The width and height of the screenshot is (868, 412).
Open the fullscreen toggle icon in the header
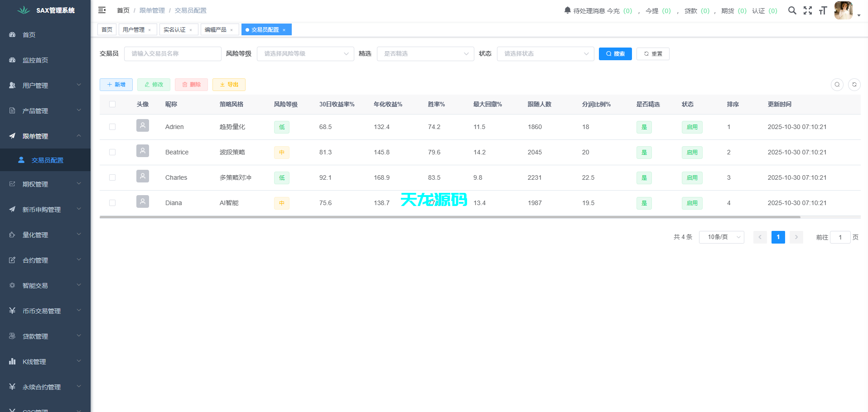[808, 10]
